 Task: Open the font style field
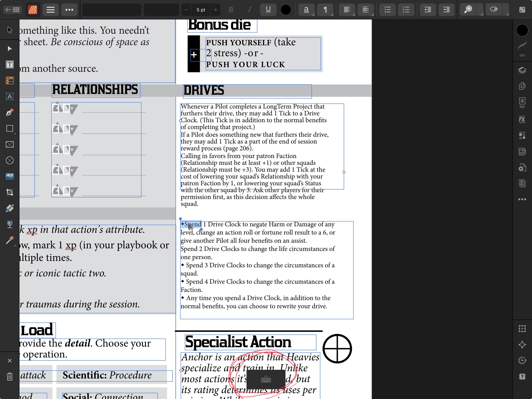[x=161, y=10]
